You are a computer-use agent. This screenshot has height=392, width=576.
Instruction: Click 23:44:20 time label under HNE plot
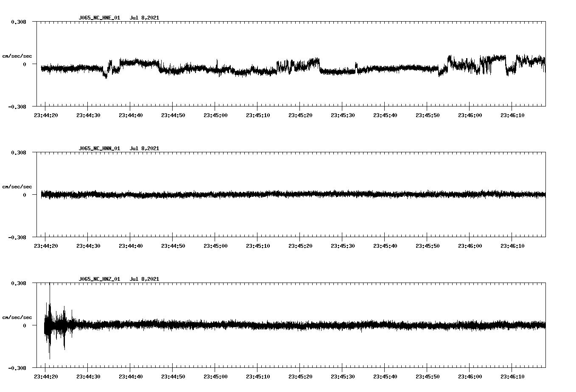pos(46,115)
